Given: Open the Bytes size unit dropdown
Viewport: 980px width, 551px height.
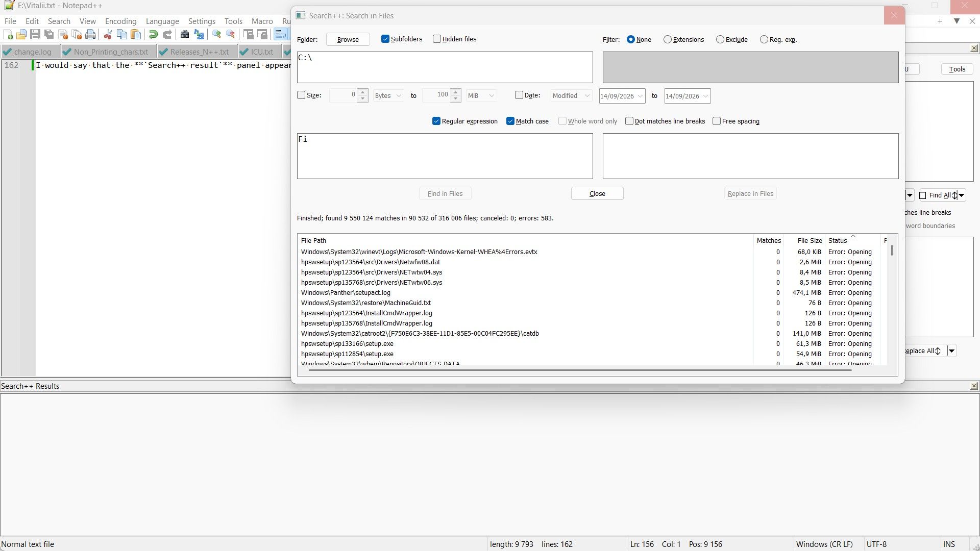Looking at the screenshot, I should coord(388,95).
